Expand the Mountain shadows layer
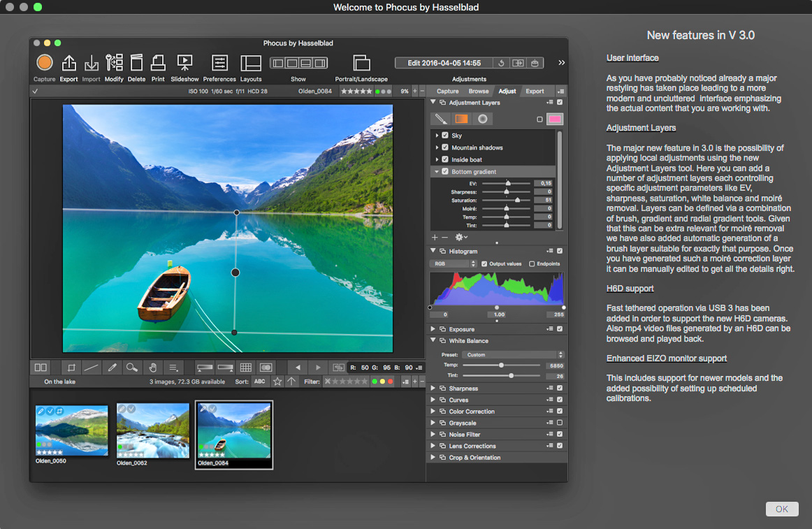The image size is (812, 529). pos(437,147)
